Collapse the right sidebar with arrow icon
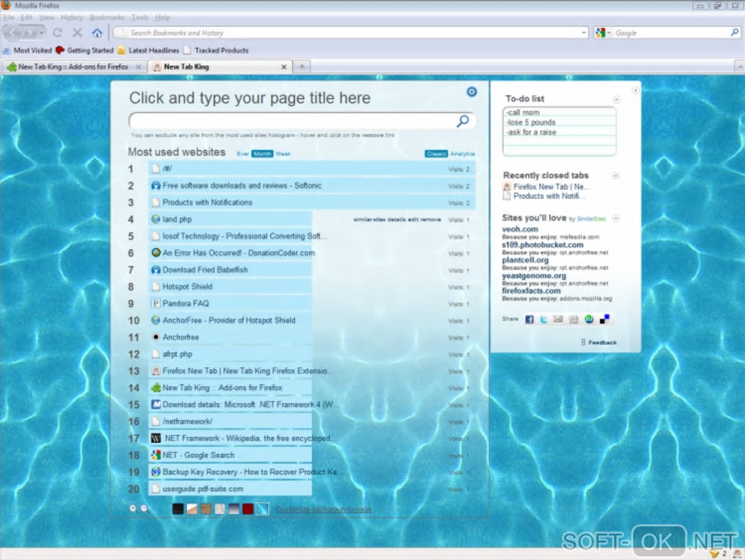745x560 pixels. coord(635,91)
